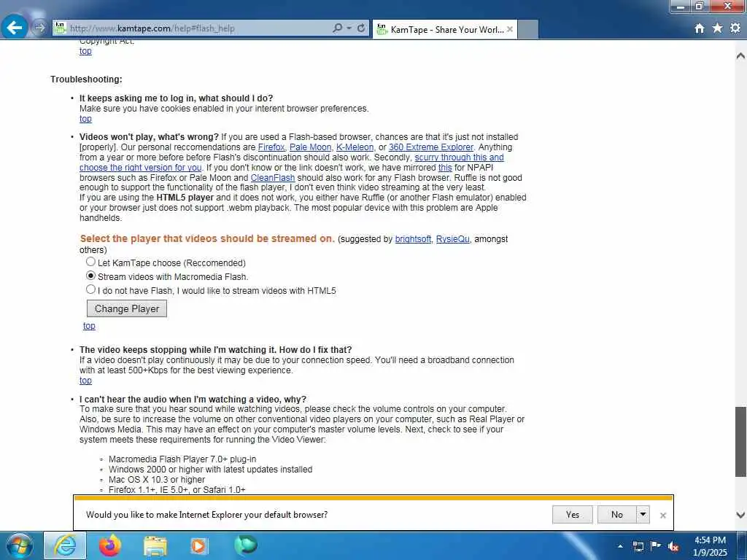Click Yes to set default browser
The height and width of the screenshot is (560, 747).
(x=573, y=514)
